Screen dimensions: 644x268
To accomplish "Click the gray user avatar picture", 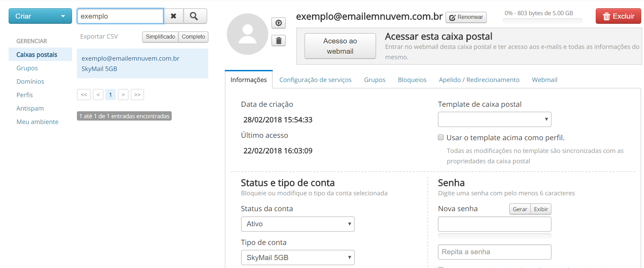I will coord(247,34).
